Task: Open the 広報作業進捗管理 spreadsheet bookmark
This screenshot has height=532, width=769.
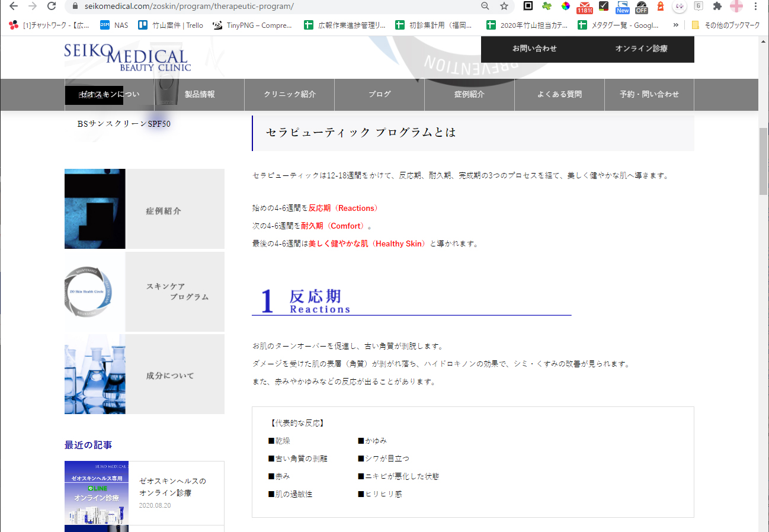Action: (345, 25)
